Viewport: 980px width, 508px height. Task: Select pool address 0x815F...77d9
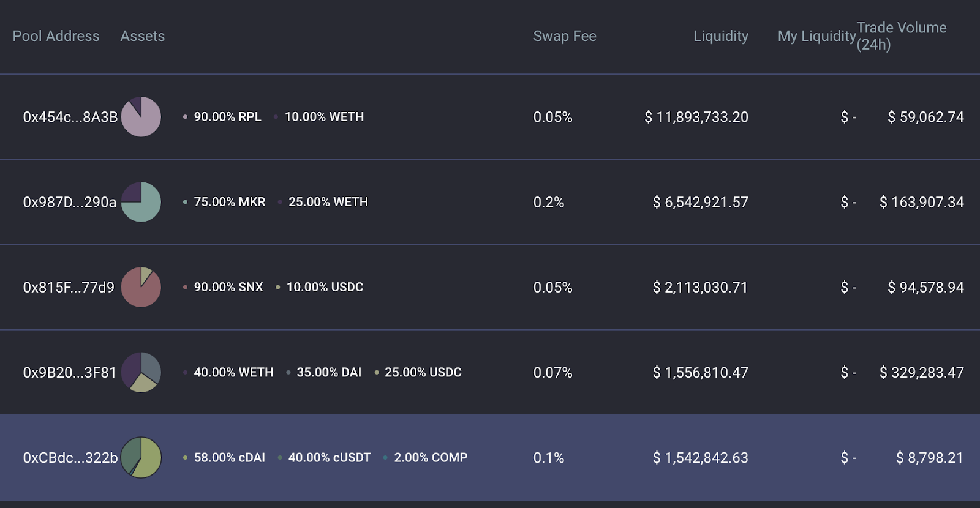[69, 287]
